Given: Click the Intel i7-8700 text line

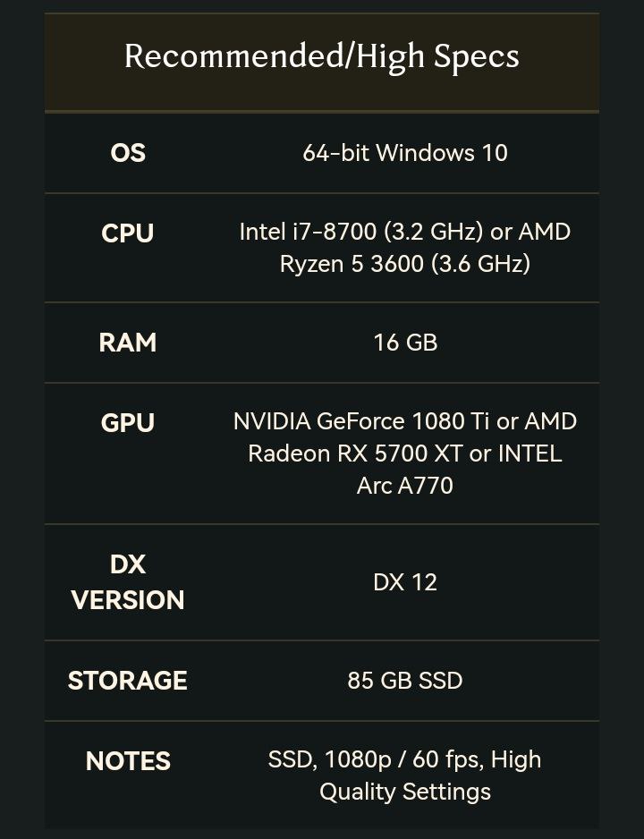Looking at the screenshot, I should 405,232.
